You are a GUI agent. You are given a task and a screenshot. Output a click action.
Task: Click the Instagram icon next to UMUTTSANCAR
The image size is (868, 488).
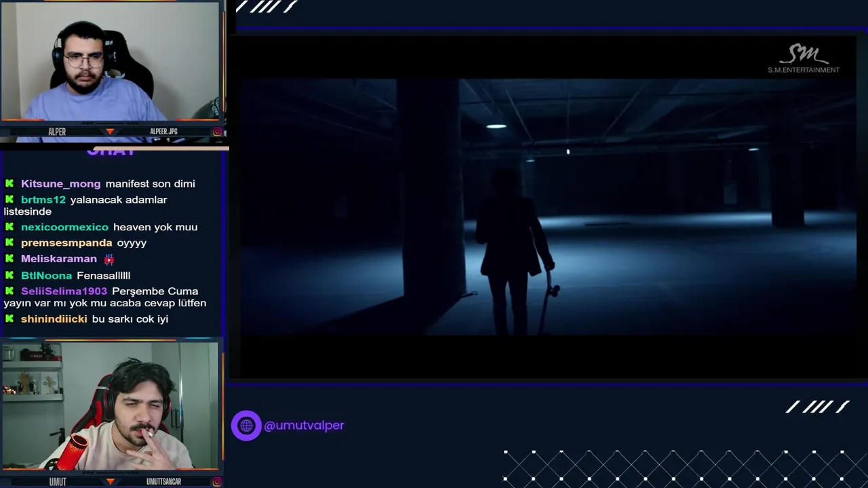(x=217, y=482)
